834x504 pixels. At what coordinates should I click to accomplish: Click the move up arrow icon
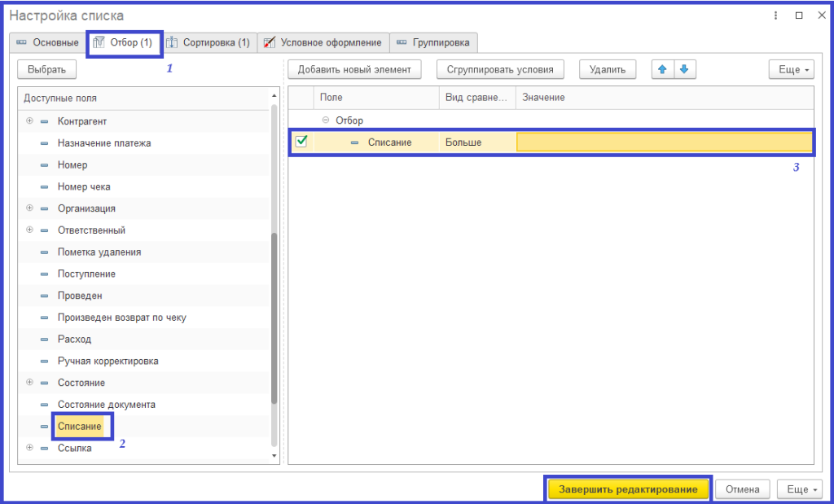click(x=662, y=69)
